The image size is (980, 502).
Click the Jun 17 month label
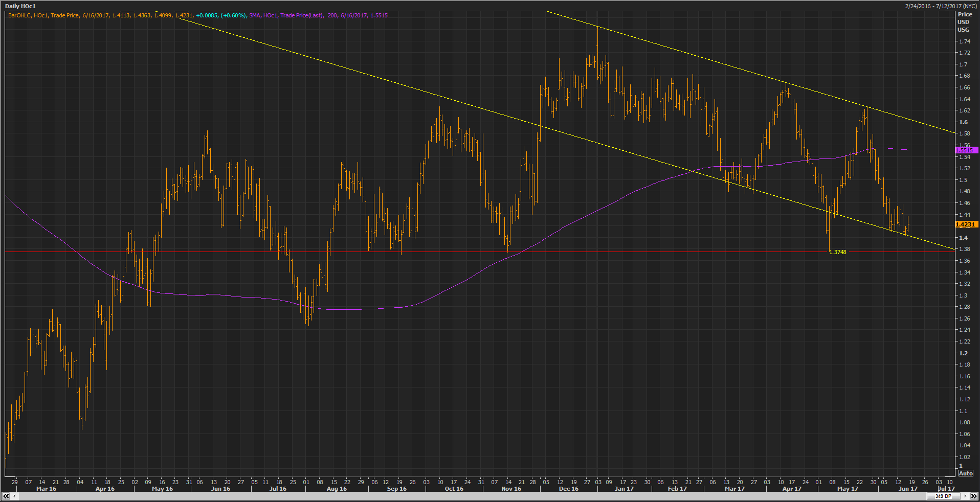[908, 489]
